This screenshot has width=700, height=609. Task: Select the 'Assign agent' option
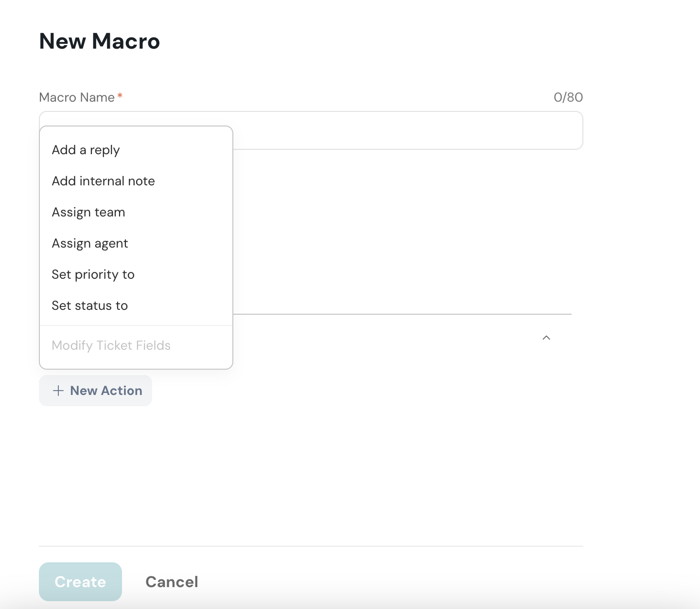(x=90, y=243)
